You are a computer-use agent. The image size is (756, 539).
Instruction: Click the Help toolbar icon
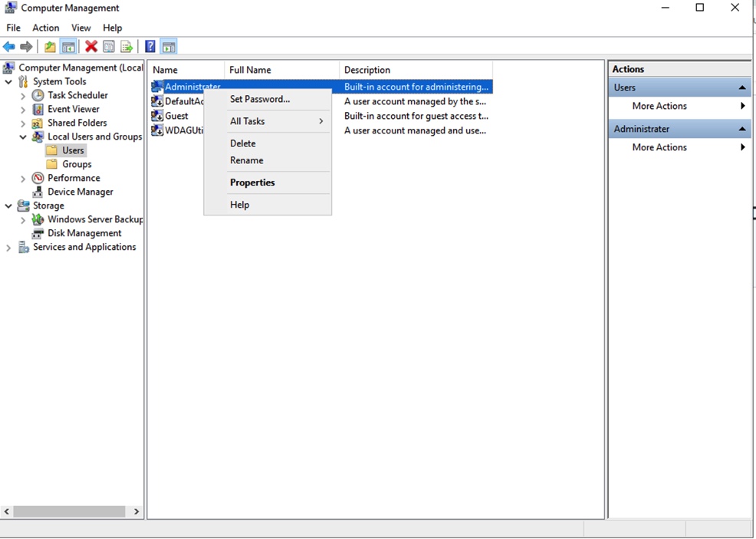(x=150, y=46)
